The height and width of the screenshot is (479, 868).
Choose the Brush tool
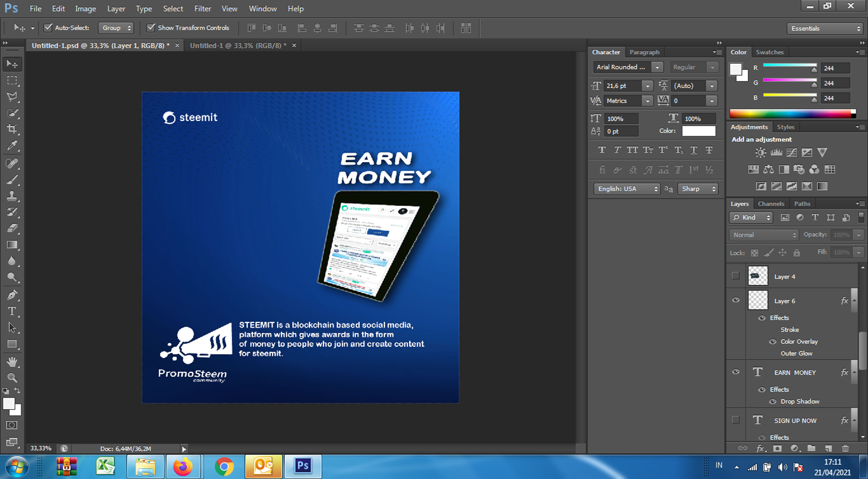pyautogui.click(x=12, y=180)
